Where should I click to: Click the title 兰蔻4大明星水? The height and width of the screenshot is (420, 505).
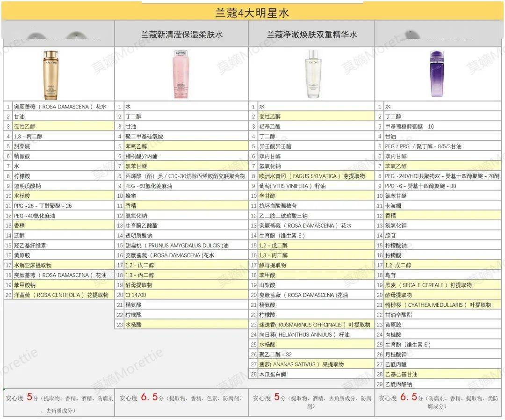point(252,13)
